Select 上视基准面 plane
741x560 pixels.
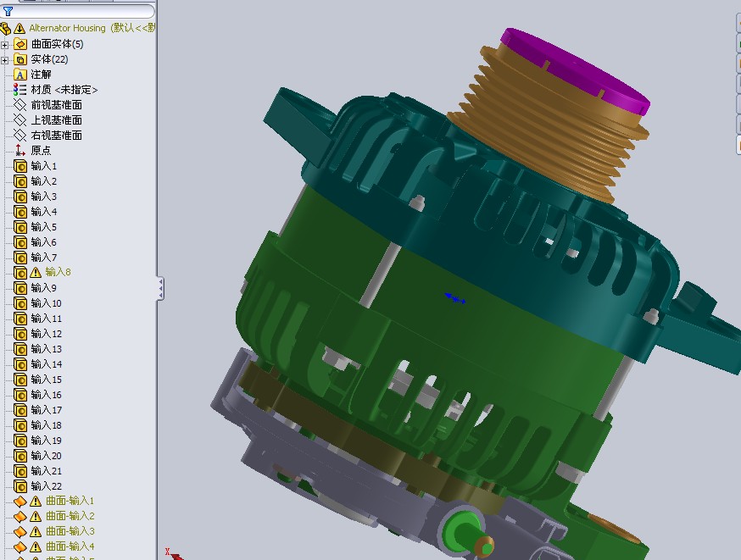coord(56,120)
